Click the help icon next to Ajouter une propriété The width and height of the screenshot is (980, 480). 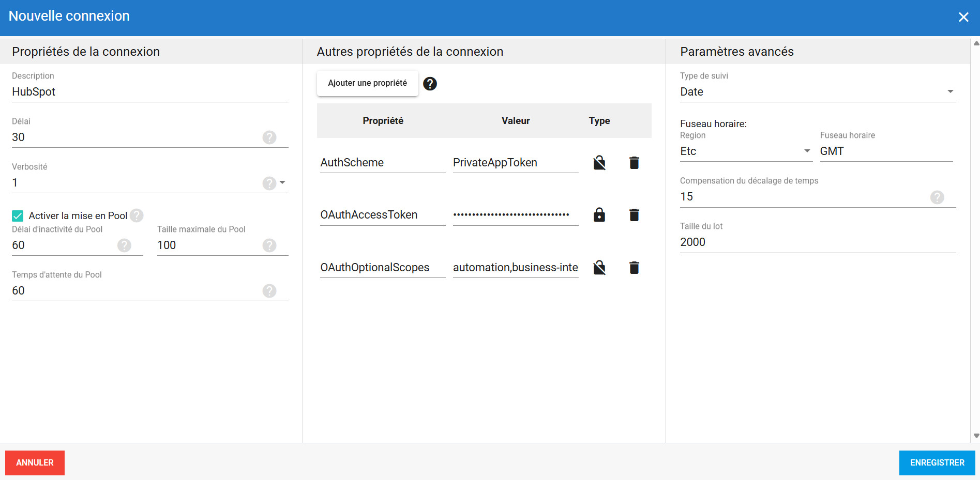[430, 84]
